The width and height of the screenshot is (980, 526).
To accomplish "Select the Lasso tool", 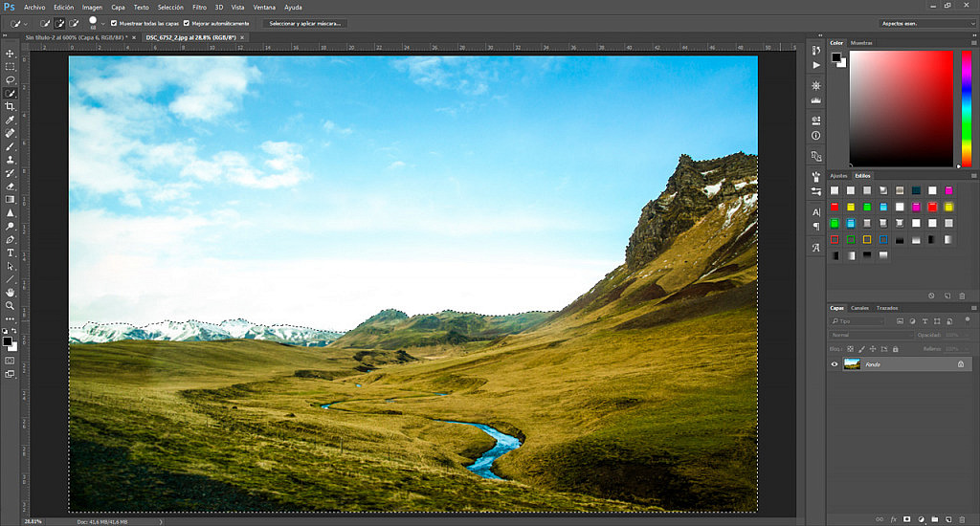I will pos(10,80).
